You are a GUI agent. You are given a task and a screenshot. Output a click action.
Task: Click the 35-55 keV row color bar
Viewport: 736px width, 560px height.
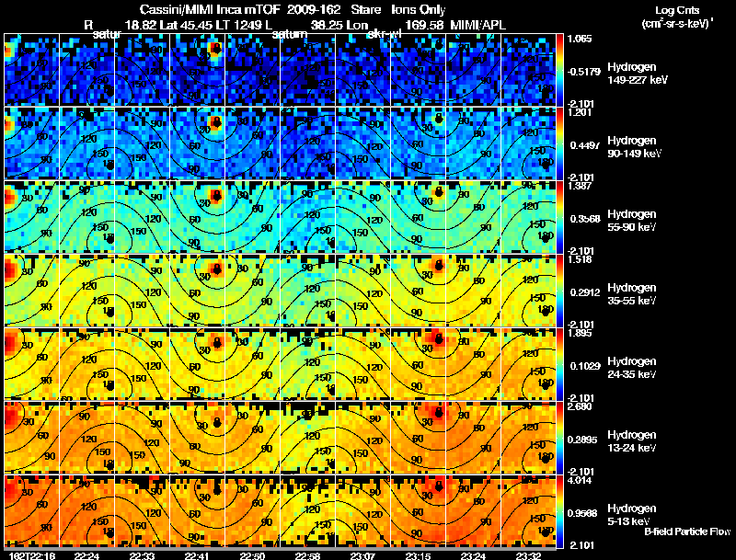coord(559,291)
